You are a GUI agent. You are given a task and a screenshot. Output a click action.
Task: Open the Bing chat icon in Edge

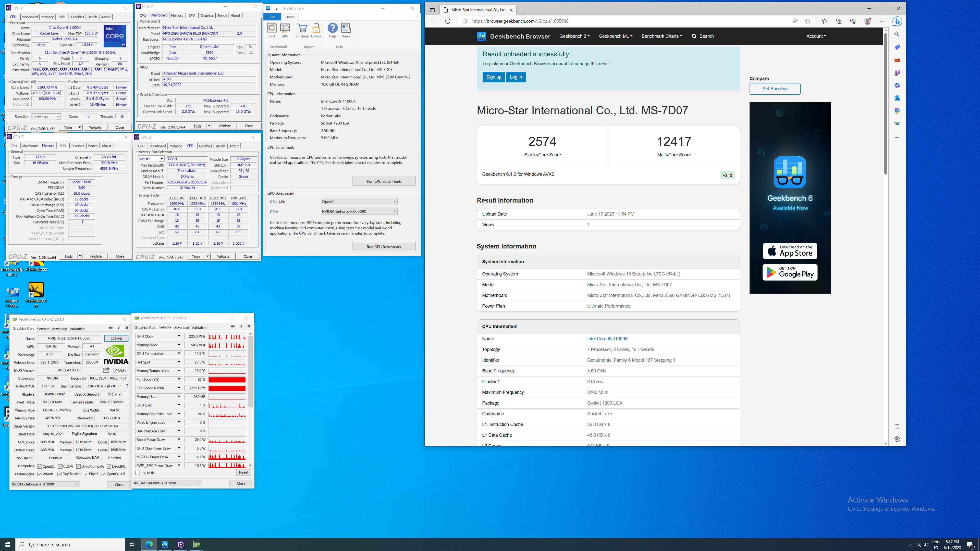coord(898,21)
